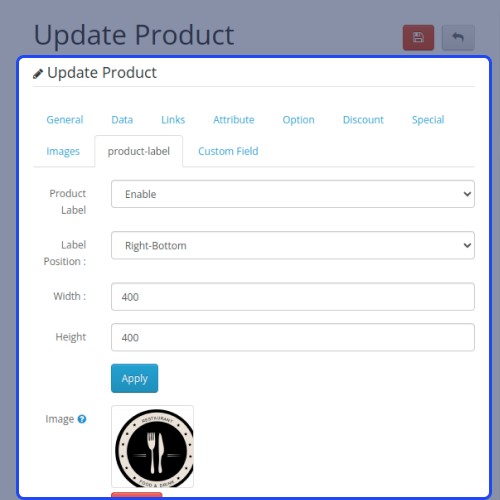Screen dimensions: 500x500
Task: Click the Width input field
Action: 293,297
